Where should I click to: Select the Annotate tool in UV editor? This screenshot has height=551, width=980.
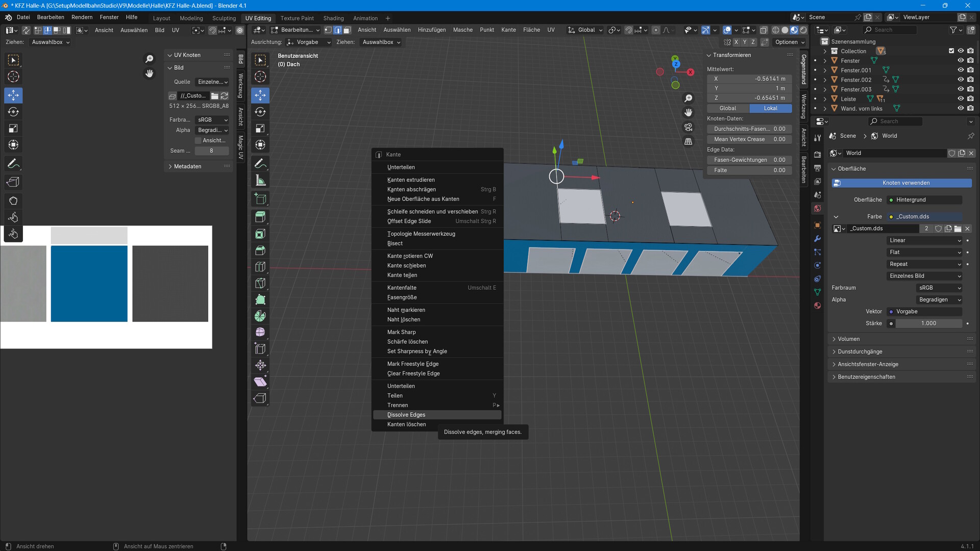coord(13,164)
